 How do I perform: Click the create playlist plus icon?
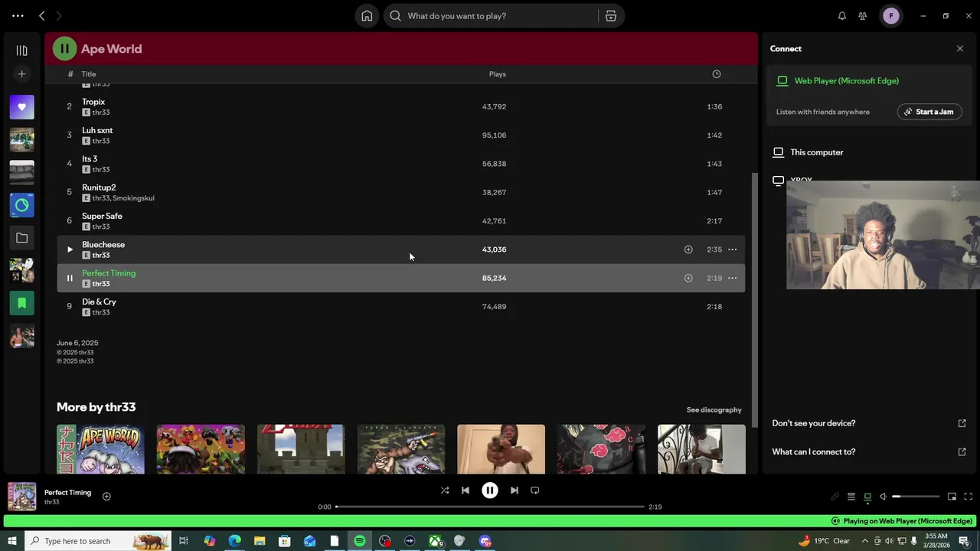21,74
